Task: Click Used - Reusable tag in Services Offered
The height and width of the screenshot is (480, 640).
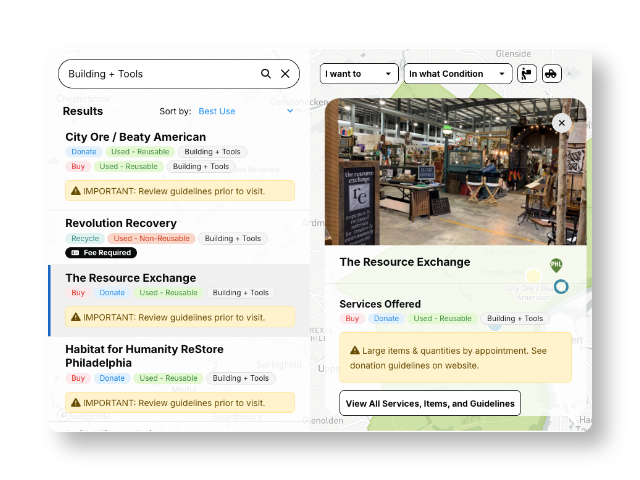Action: [x=442, y=318]
